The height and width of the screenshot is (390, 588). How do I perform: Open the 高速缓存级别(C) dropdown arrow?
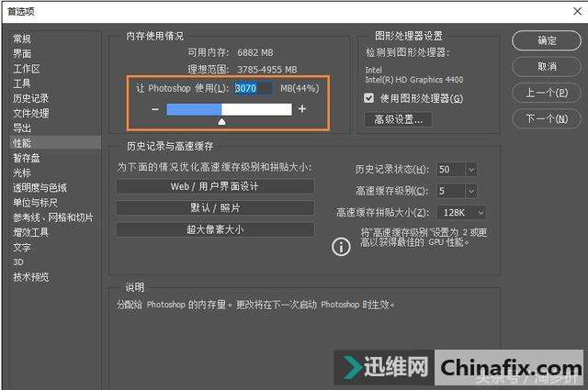[x=471, y=191]
